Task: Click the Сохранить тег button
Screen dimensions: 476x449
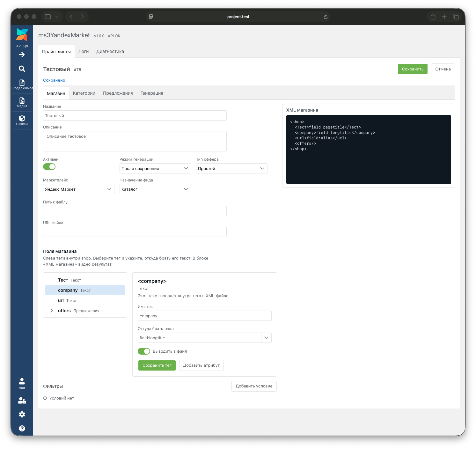Action: point(157,365)
